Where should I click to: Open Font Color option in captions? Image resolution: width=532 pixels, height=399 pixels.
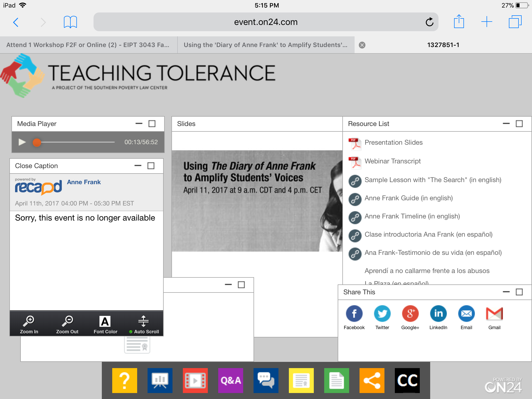[x=105, y=324]
